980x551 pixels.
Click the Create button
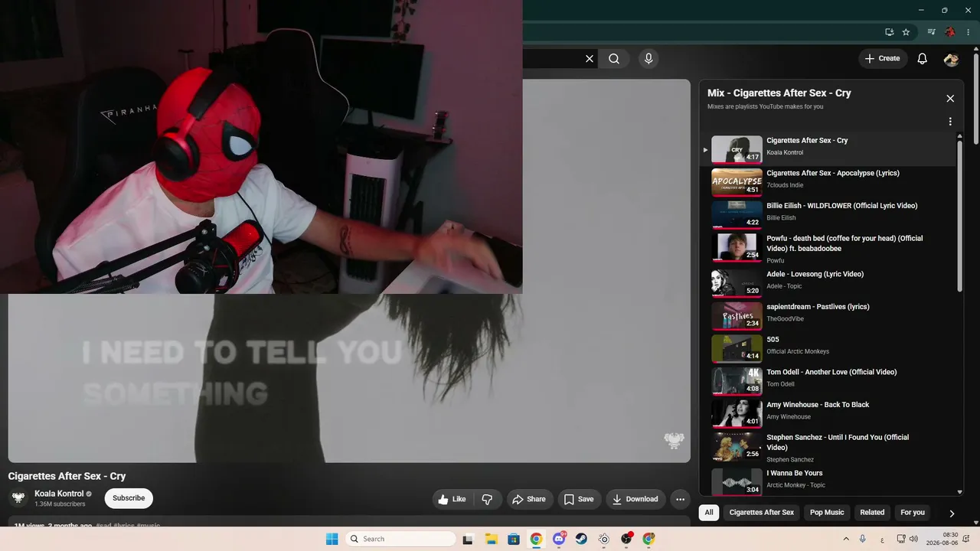click(883, 59)
